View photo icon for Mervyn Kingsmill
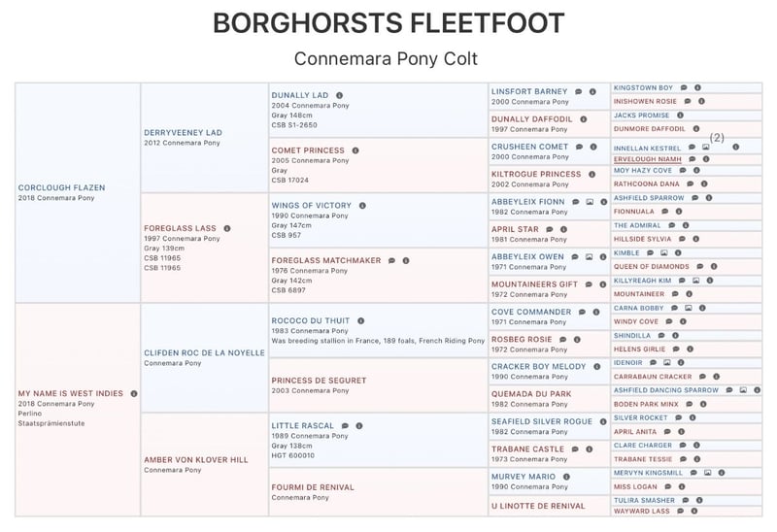The image size is (777, 532). 707,473
